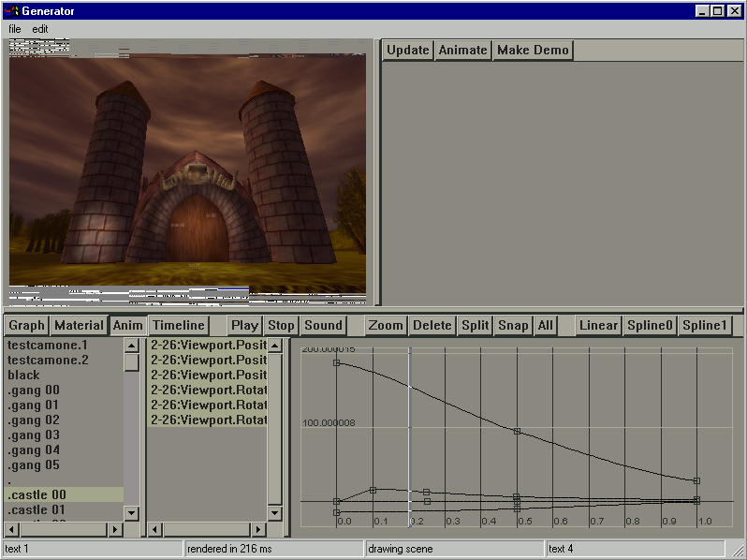
Task: Click the Make Demo button
Action: [533, 51]
